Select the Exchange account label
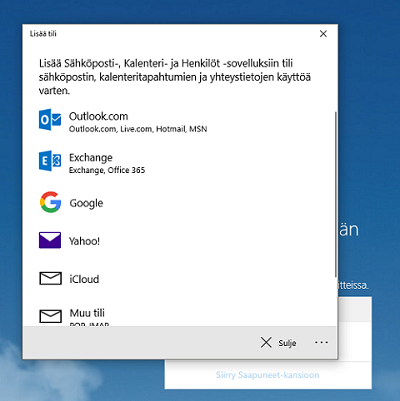The height and width of the screenshot is (401, 400). coord(91,157)
